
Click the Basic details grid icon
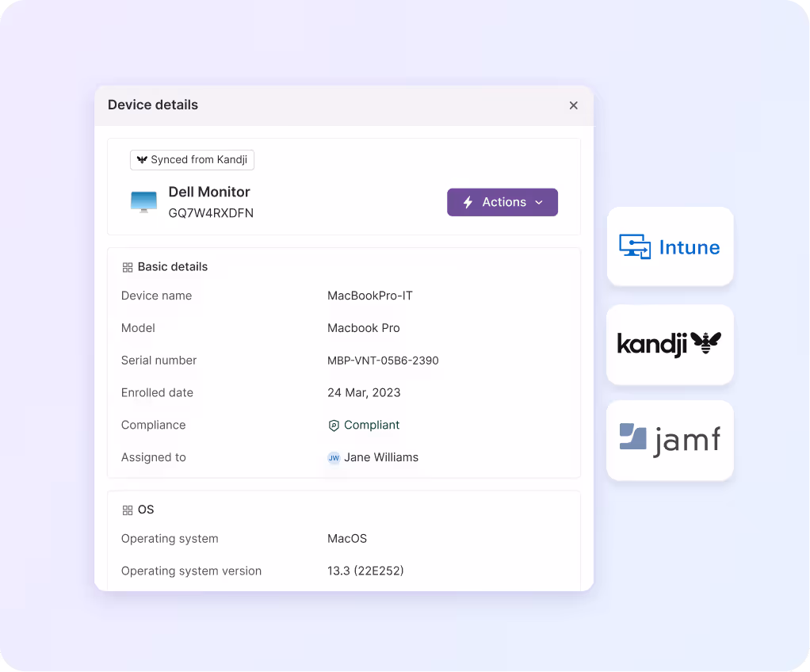[x=128, y=267]
